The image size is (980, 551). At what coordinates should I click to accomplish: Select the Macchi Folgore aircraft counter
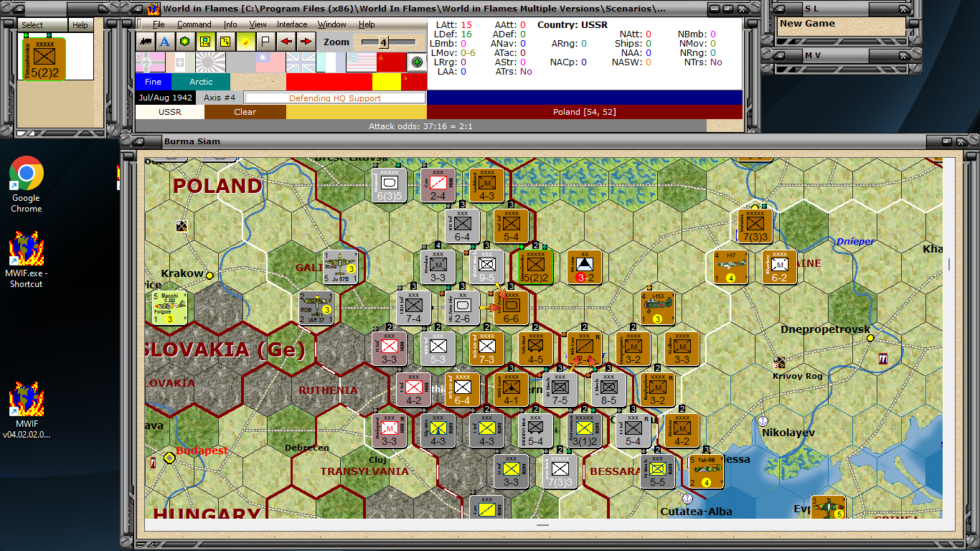click(x=170, y=307)
